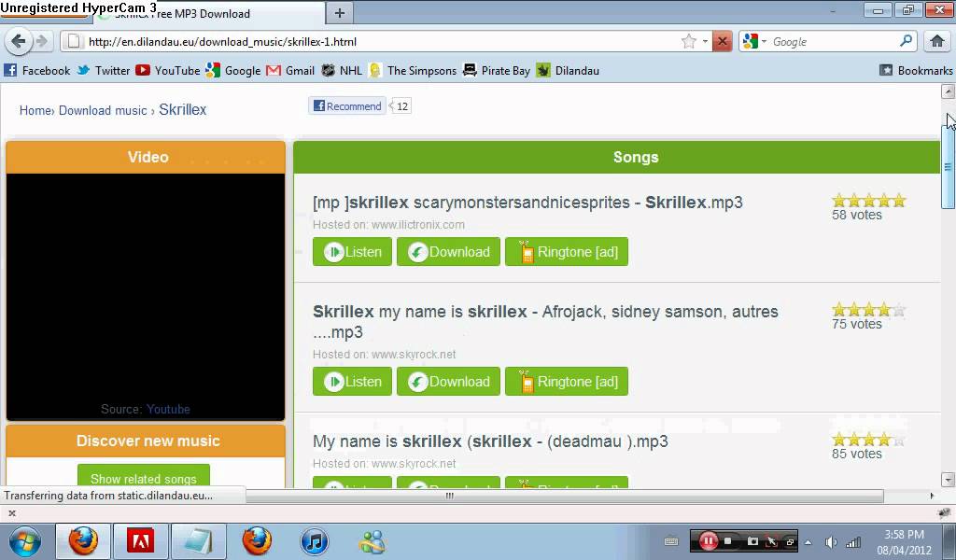
Task: Go back with the browser back arrow
Action: coord(19,41)
